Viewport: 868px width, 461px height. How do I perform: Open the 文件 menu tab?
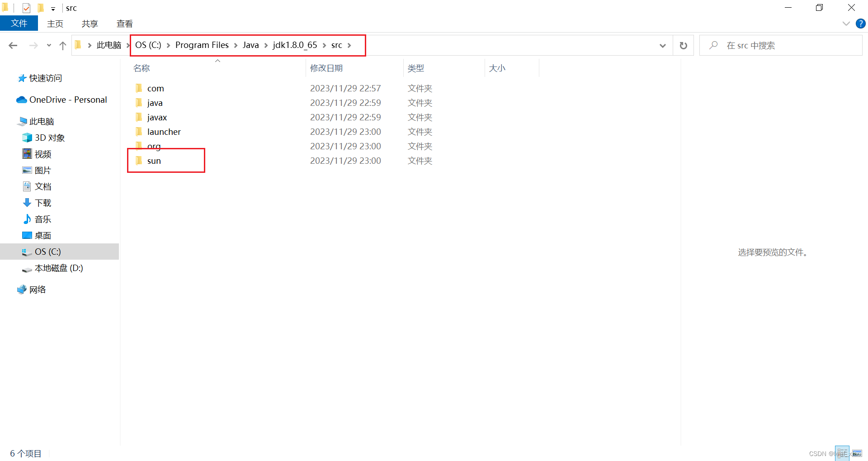coord(19,24)
